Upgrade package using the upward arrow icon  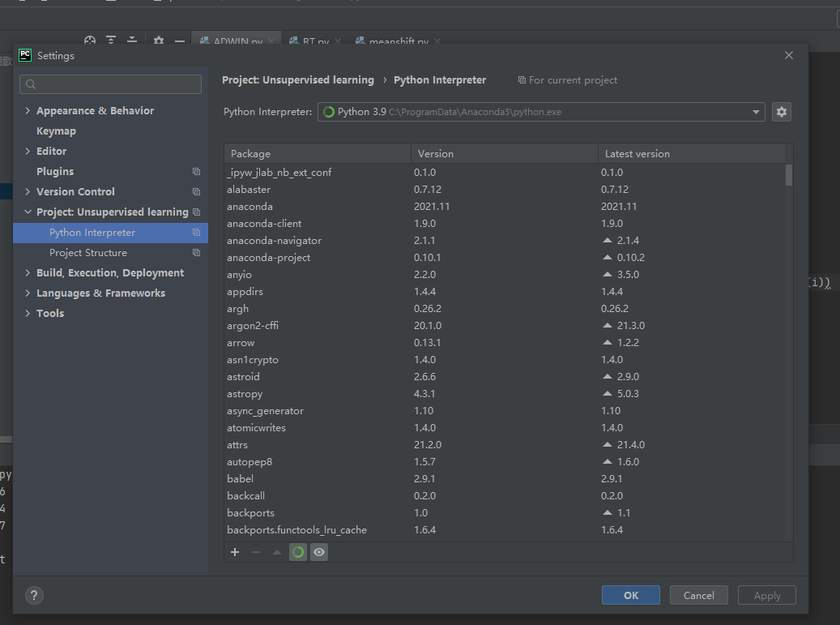(276, 552)
